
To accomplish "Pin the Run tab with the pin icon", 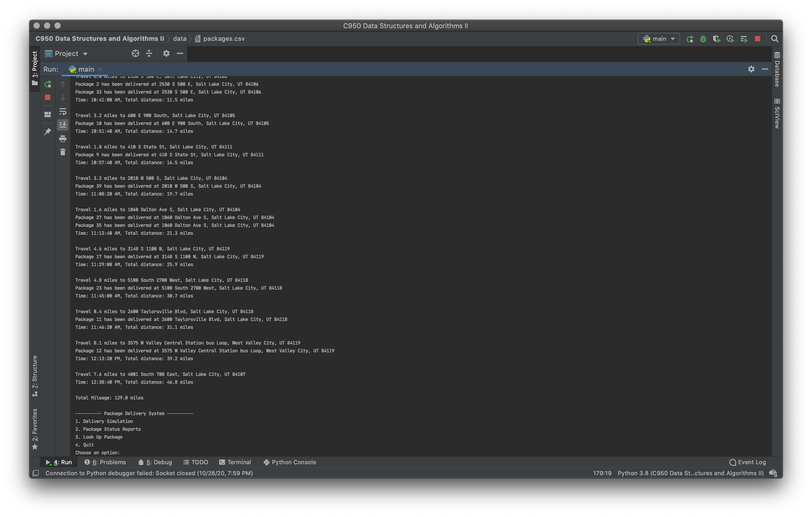I will (x=48, y=132).
